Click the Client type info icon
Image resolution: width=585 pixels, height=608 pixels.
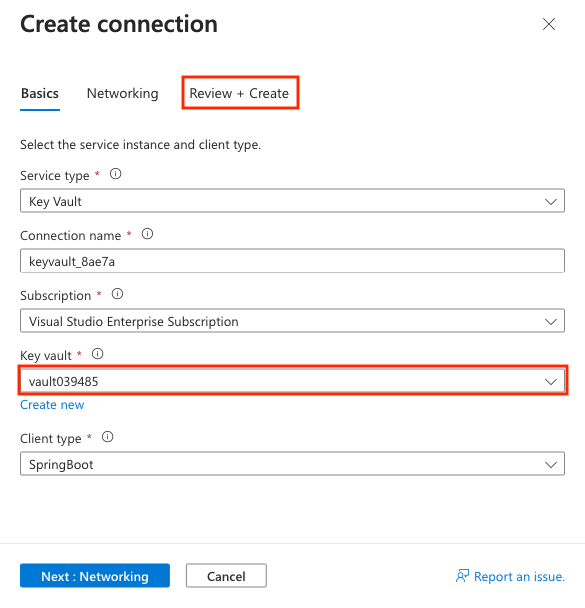(107, 437)
